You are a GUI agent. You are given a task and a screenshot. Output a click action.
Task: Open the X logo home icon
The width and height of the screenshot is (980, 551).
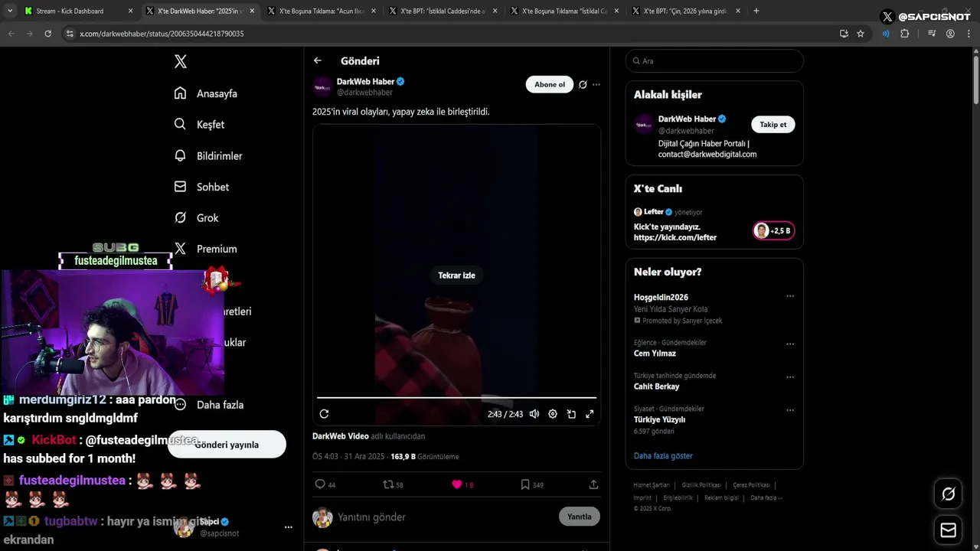pyautogui.click(x=180, y=61)
